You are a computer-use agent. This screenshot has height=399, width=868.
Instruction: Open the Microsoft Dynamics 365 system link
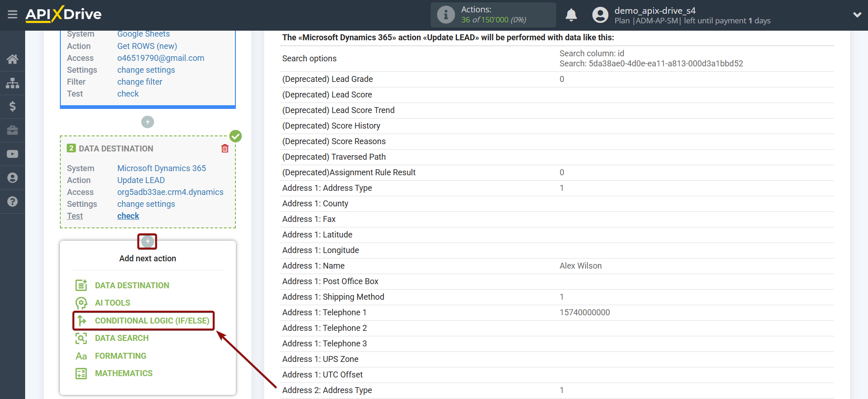[x=162, y=168]
